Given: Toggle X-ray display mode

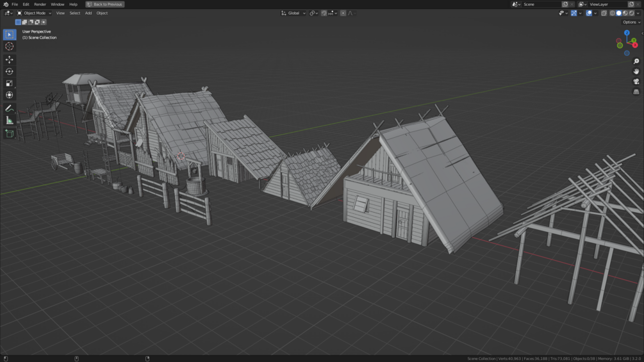Looking at the screenshot, I should coord(604,13).
